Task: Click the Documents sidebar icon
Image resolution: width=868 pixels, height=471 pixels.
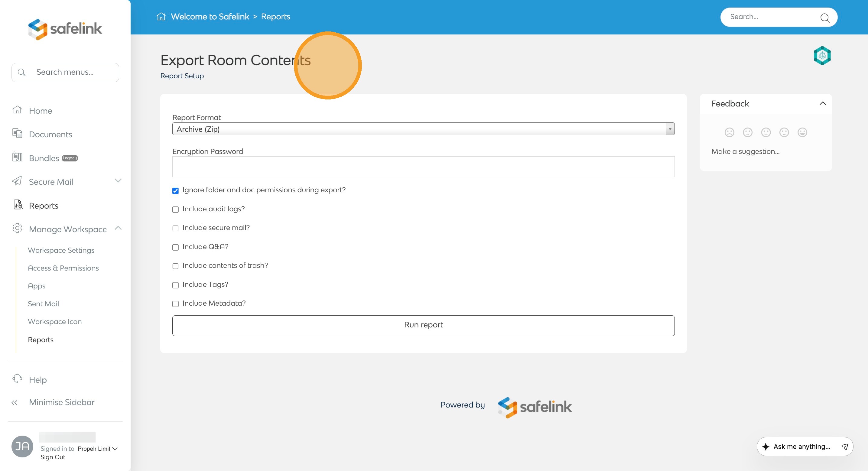Action: point(17,133)
